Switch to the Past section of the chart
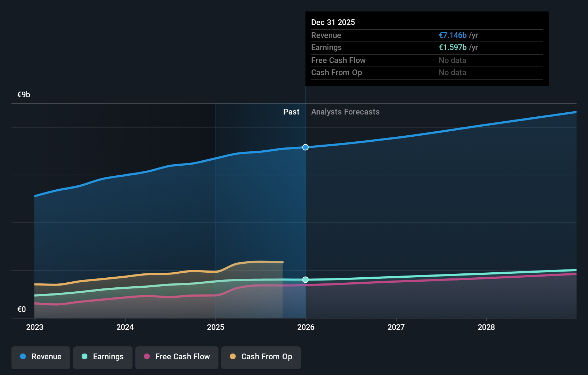Screen dimensions: 588x375 291,112
